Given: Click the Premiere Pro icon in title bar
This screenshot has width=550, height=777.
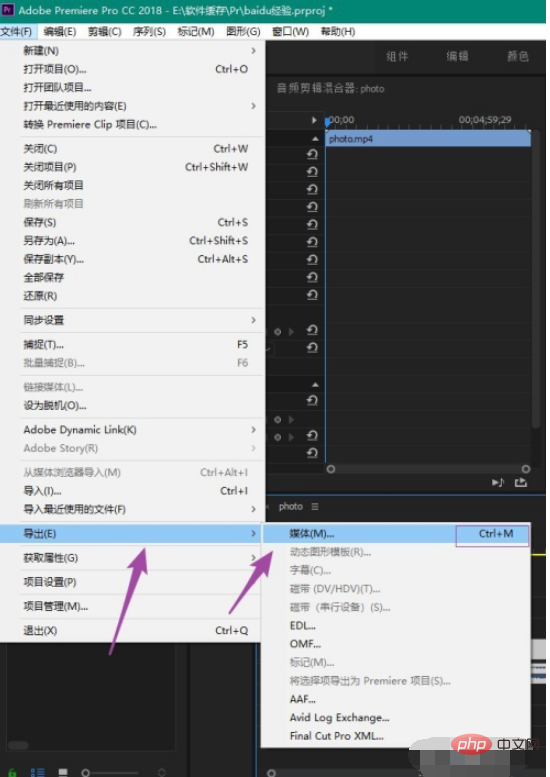Looking at the screenshot, I should (7, 9).
